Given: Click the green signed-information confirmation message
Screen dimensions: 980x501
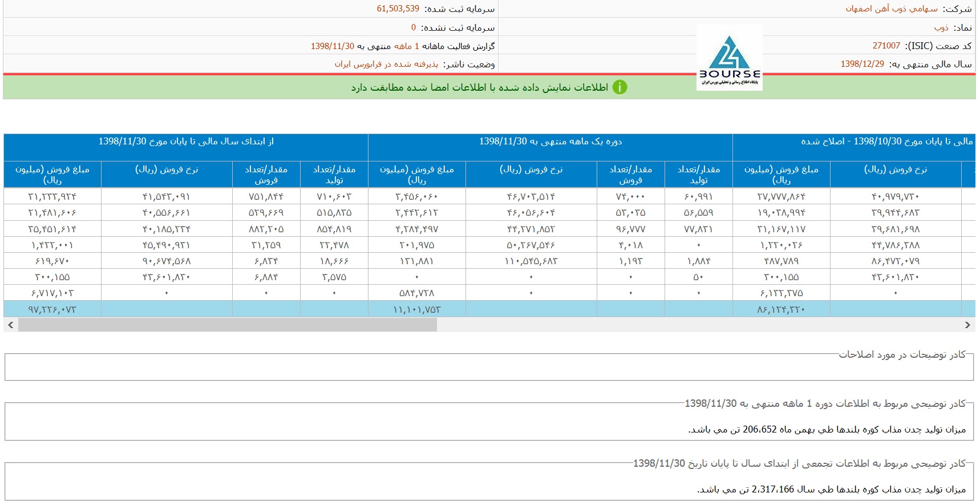Looking at the screenshot, I should click(479, 87).
